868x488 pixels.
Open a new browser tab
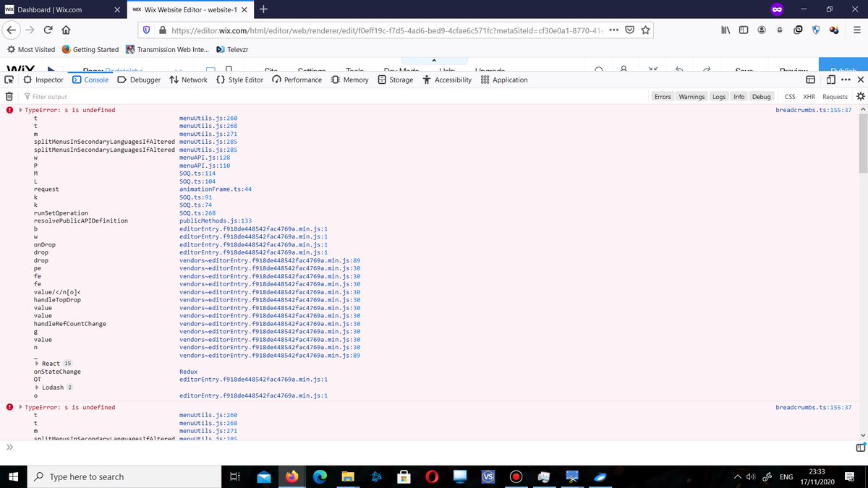point(263,9)
